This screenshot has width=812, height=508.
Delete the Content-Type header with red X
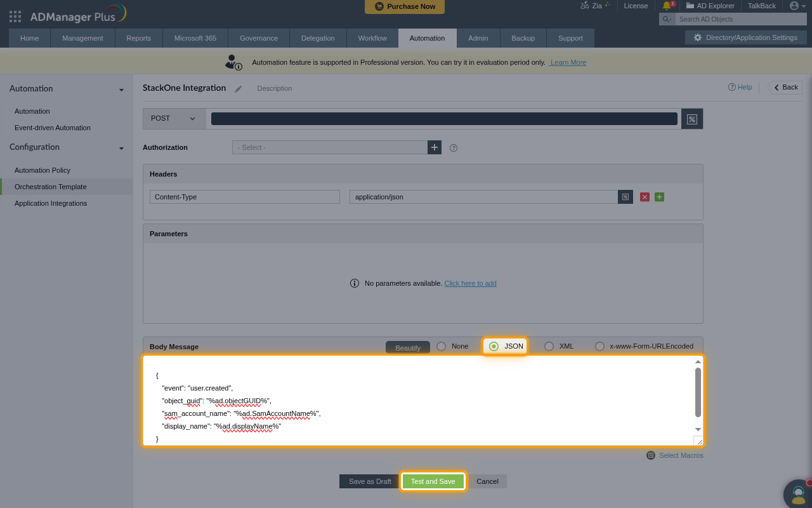(x=645, y=197)
